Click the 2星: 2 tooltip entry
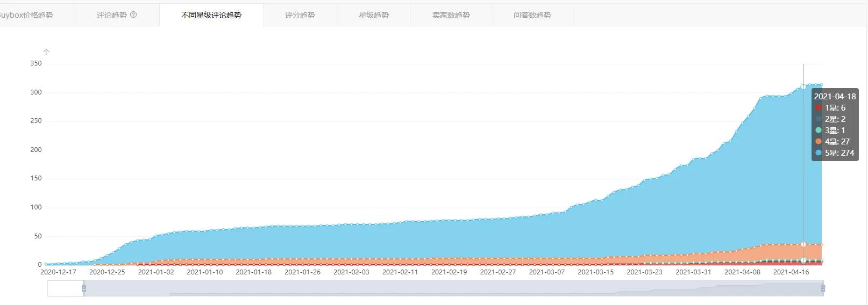 click(x=830, y=119)
